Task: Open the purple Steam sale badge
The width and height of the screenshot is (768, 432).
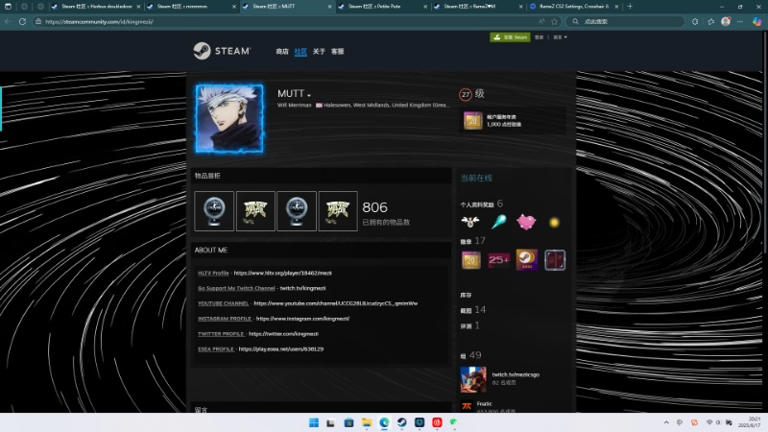Action: (x=527, y=260)
